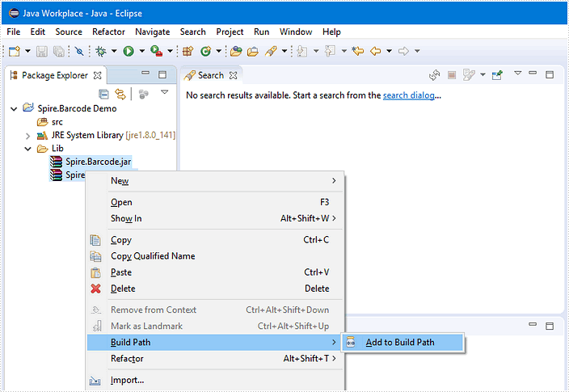Expand JRE System Library node
569x392 pixels.
[x=28, y=136]
